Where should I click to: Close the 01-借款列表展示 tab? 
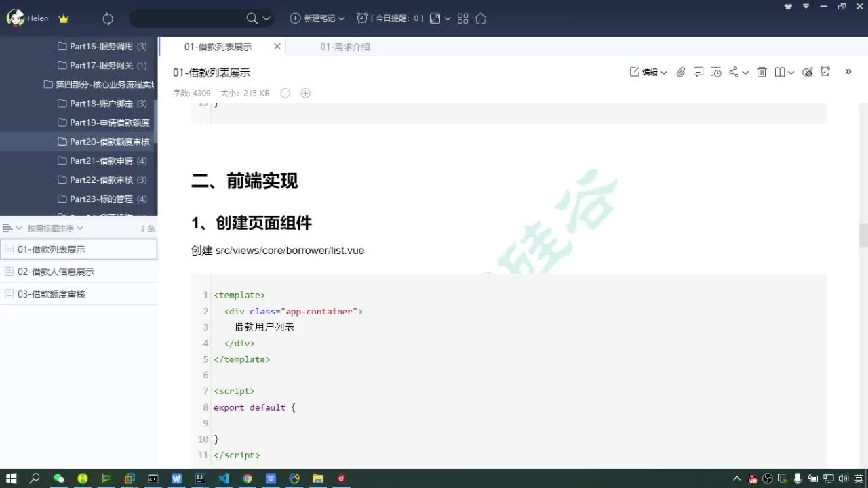pyautogui.click(x=277, y=47)
